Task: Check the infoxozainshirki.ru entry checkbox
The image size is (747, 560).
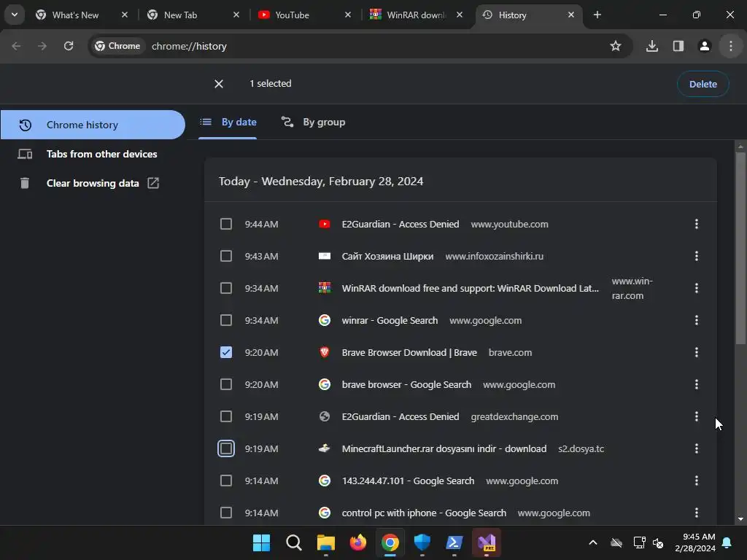Action: click(x=226, y=256)
